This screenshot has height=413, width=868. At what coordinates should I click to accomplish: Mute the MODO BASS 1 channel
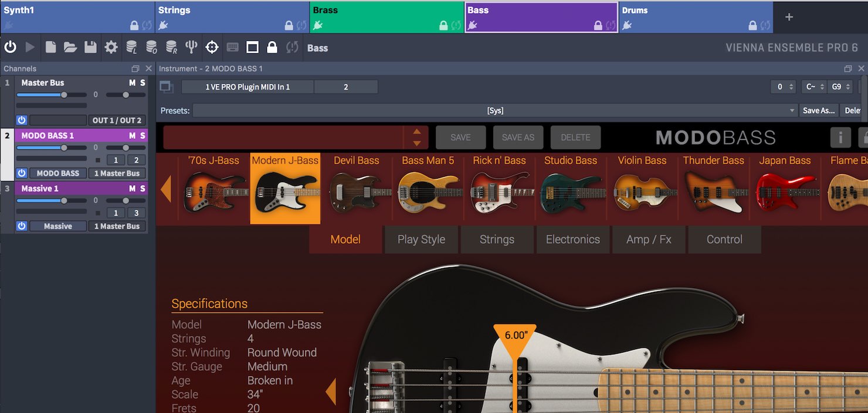[x=132, y=135]
